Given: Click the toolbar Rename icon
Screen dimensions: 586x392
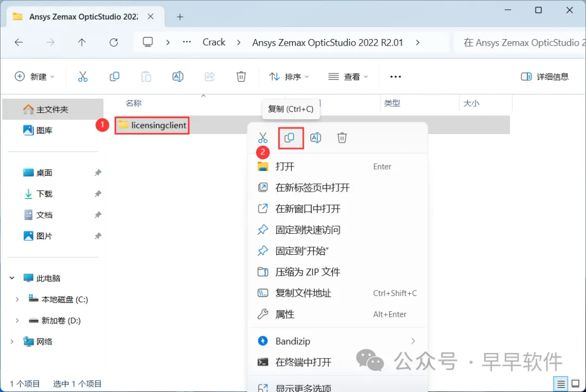Looking at the screenshot, I should click(178, 76).
